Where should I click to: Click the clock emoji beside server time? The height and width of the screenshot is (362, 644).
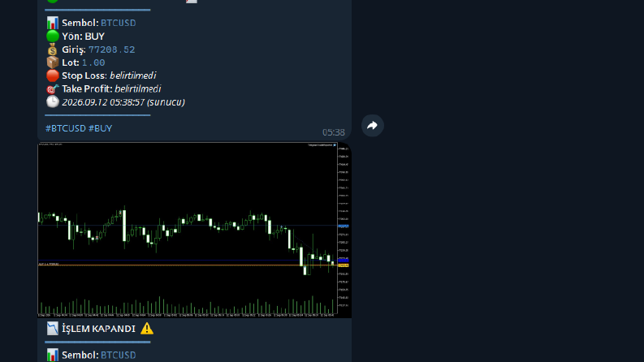coord(53,101)
